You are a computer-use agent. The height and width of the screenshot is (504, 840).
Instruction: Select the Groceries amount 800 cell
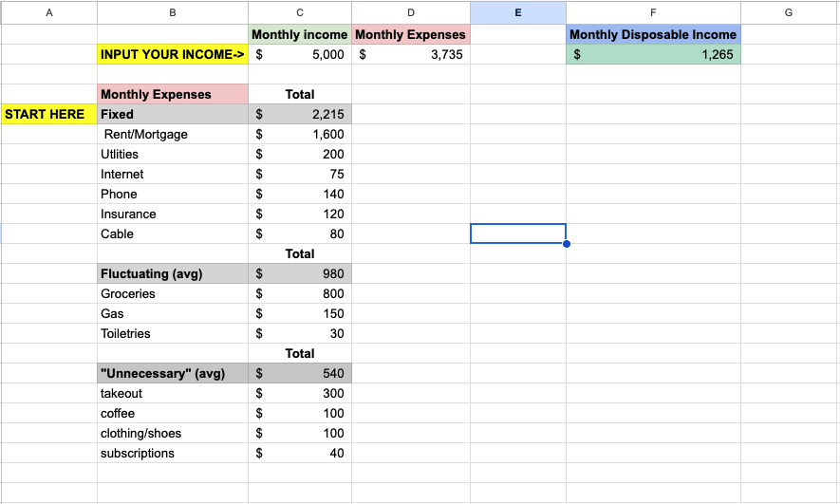[300, 293]
